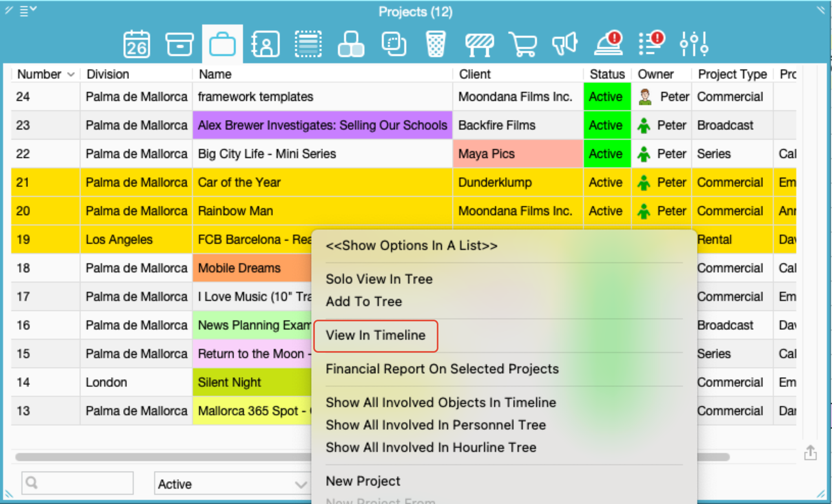Select Financial Report On Selected Projects
832x504 pixels.
[442, 369]
